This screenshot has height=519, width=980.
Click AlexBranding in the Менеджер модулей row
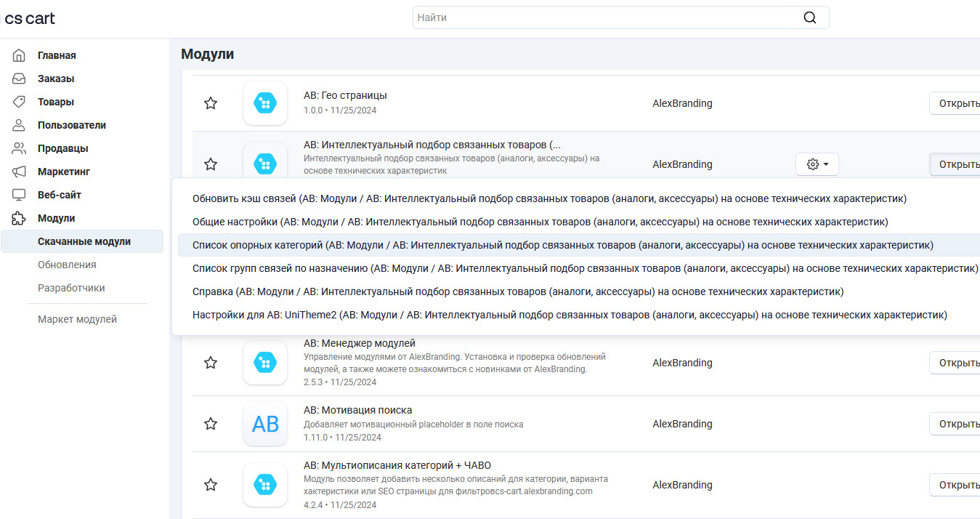pos(682,363)
